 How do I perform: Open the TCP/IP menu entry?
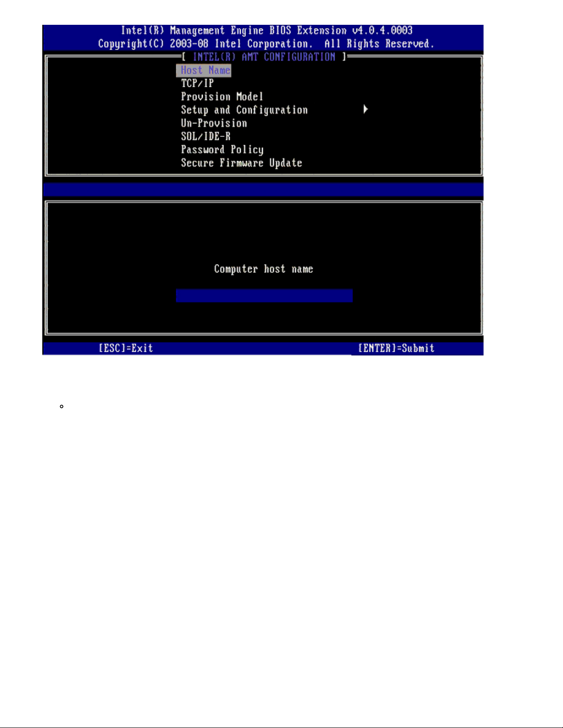point(198,84)
